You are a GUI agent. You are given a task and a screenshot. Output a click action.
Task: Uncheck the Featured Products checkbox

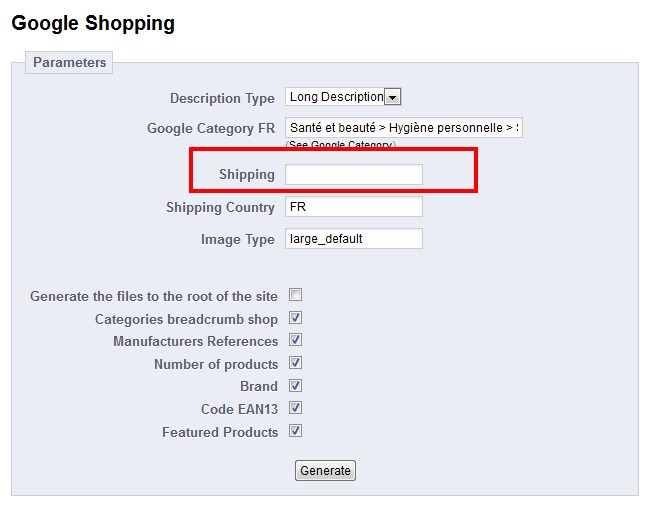(295, 431)
